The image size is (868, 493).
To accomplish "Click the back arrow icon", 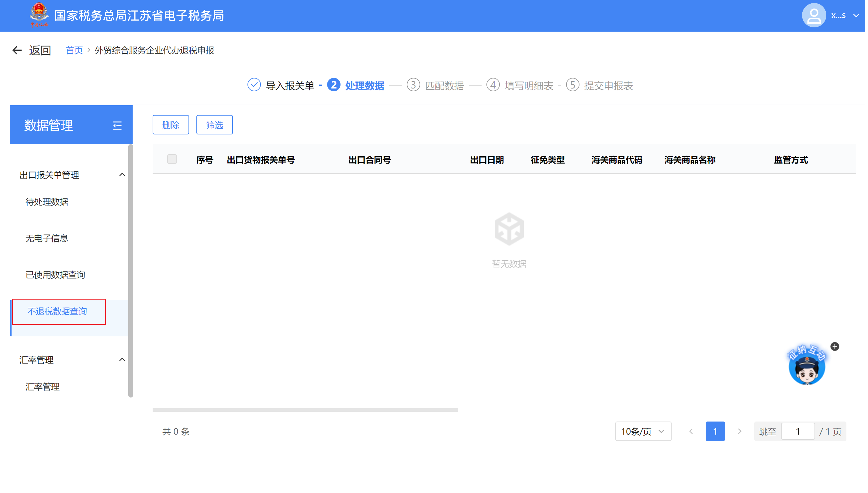I will pyautogui.click(x=17, y=50).
